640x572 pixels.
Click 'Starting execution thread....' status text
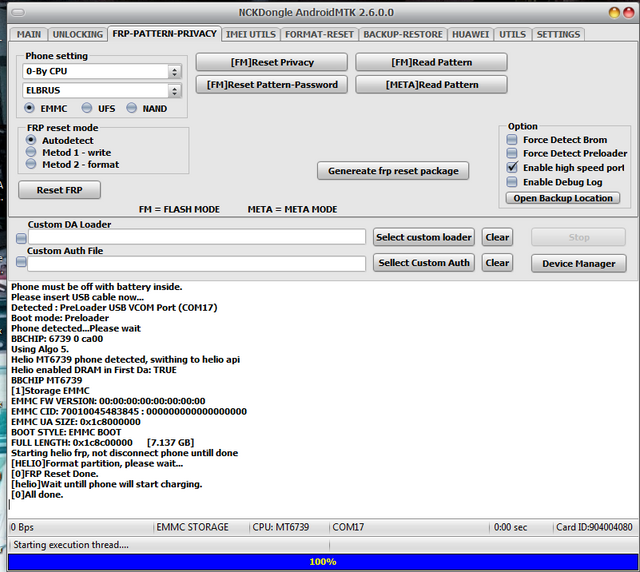pos(71,545)
